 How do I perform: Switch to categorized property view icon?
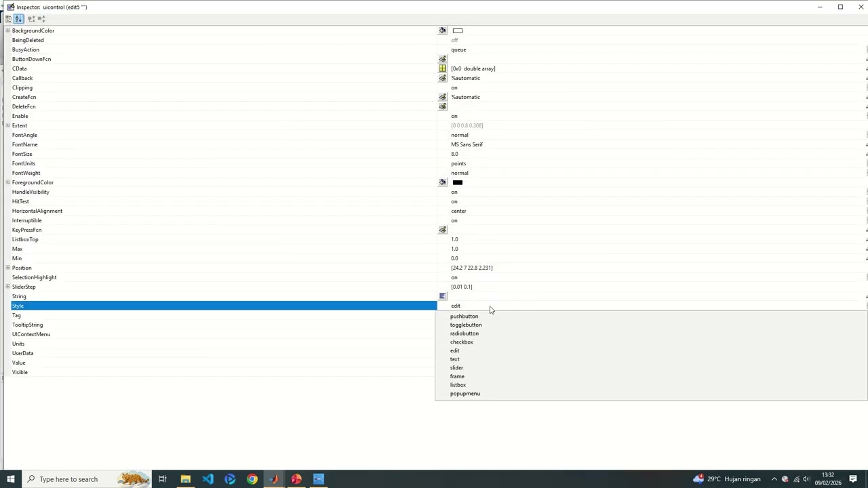[8, 19]
